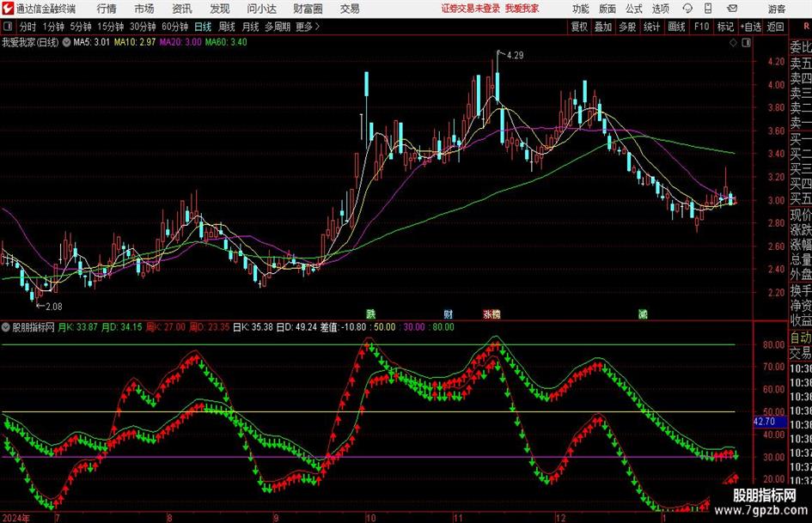
Task: Click the 复权 button
Action: pos(579,27)
